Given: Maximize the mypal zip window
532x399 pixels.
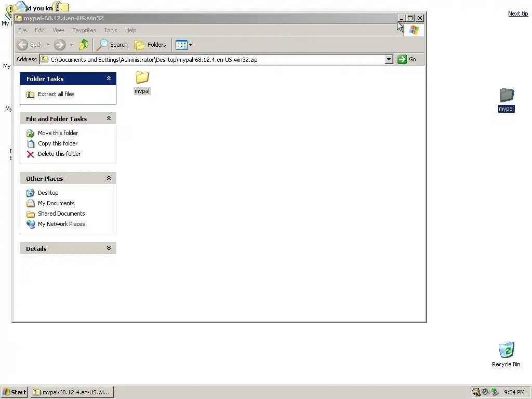Looking at the screenshot, I should pos(410,18).
